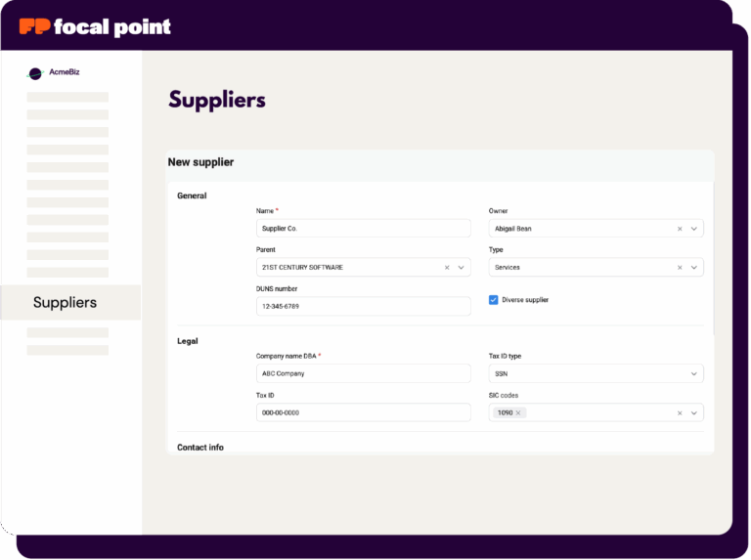Image resolution: width=751 pixels, height=560 pixels.
Task: Click the Focal Point FP logo
Action: click(x=35, y=26)
